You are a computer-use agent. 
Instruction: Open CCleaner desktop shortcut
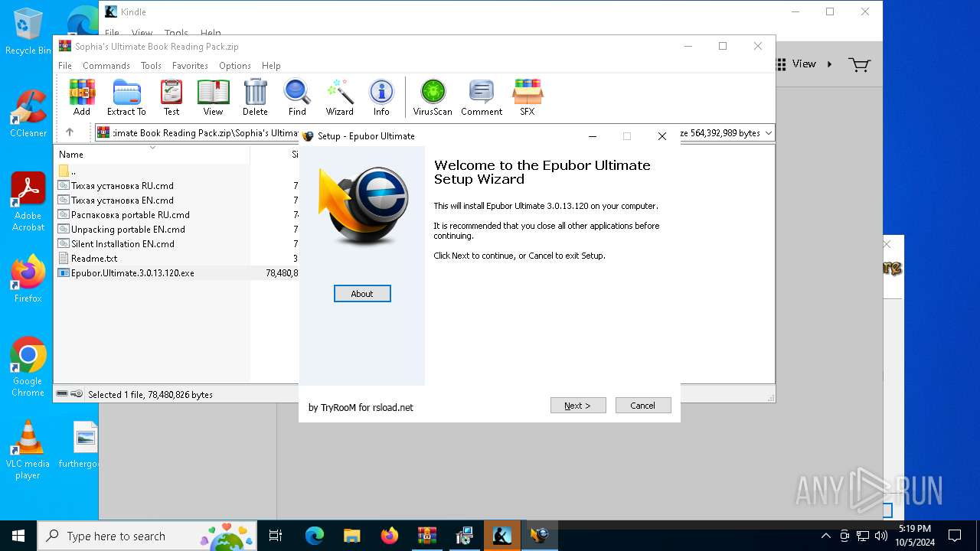tap(28, 113)
